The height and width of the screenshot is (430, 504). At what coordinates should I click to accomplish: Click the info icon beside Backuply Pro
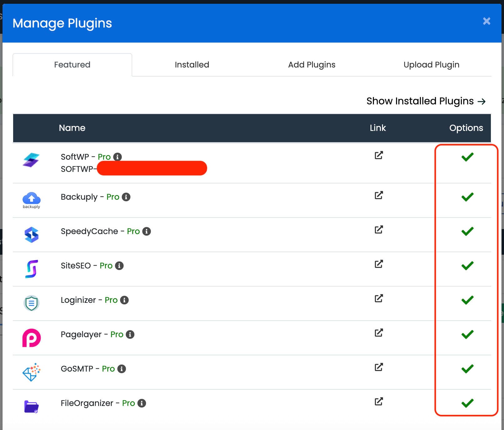[126, 197]
